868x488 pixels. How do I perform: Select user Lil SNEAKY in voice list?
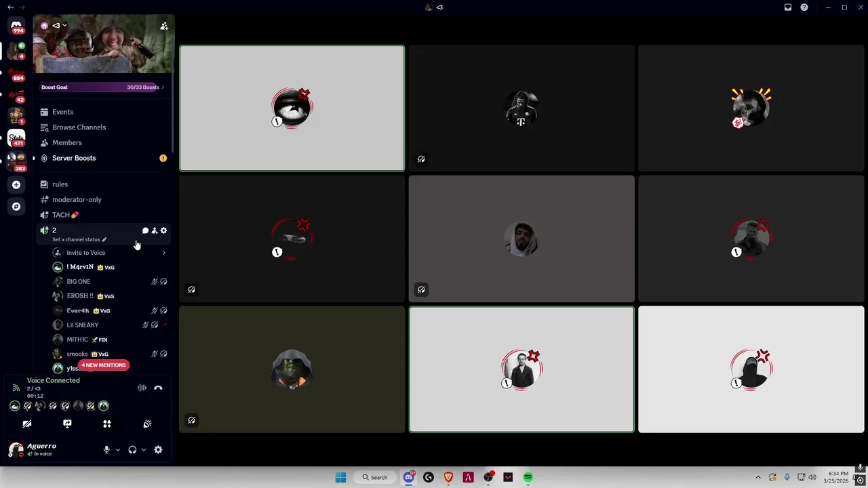click(x=110, y=325)
